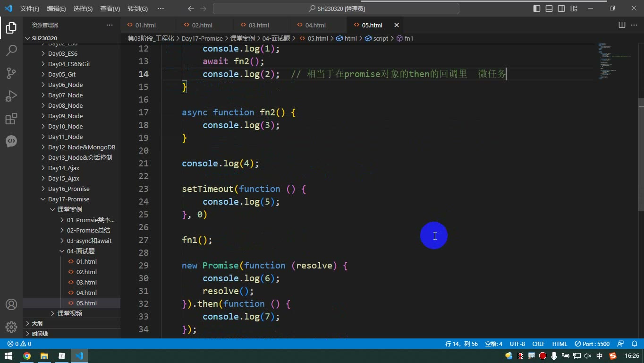The image size is (644, 363).
Task: Click the Windows Start button
Action: pyautogui.click(x=9, y=356)
